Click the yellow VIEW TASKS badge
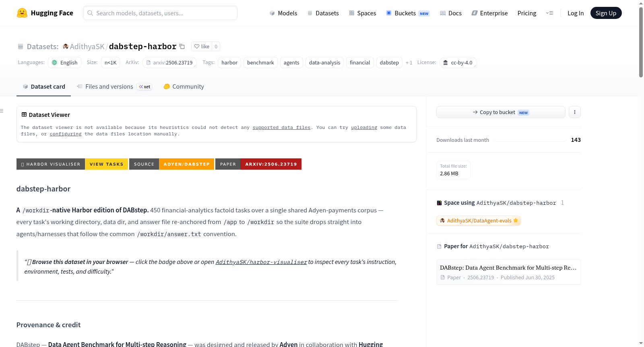Screen dimensions: 644x347 [106, 164]
